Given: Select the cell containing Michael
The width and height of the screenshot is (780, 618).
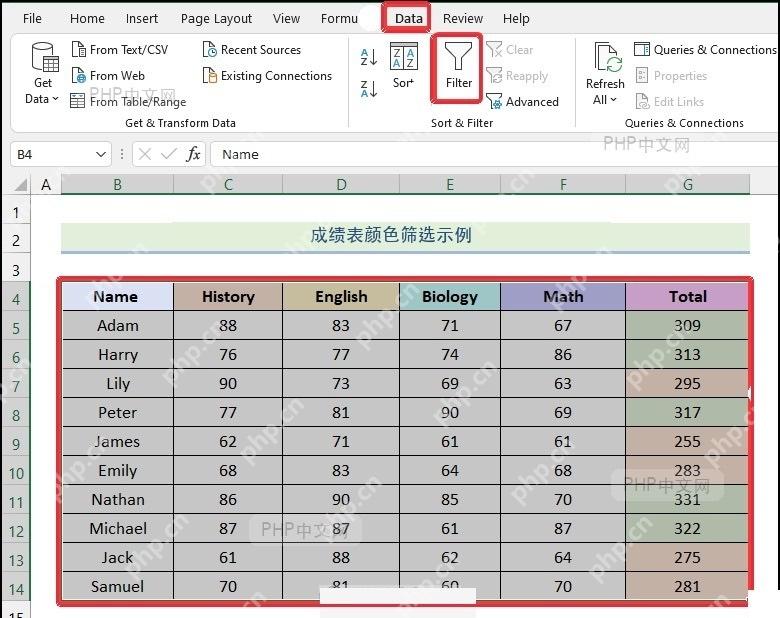Looking at the screenshot, I should (x=118, y=528).
